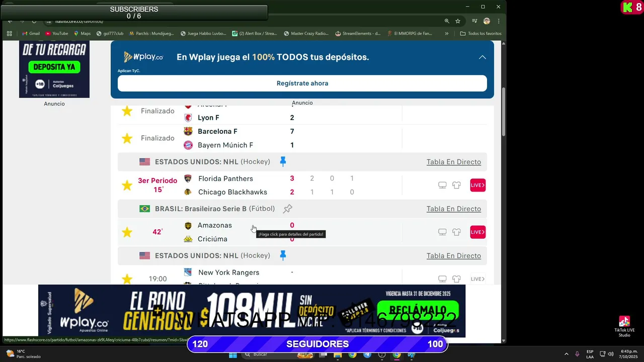Viewport: 644px width, 362px height.
Task: Open the Maps bookmark
Action: pos(82,34)
